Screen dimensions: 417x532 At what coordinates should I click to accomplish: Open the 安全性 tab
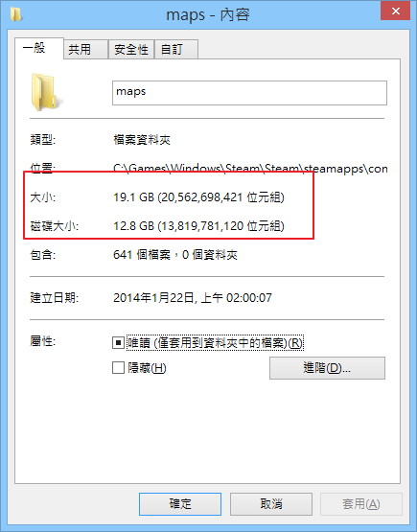(131, 50)
